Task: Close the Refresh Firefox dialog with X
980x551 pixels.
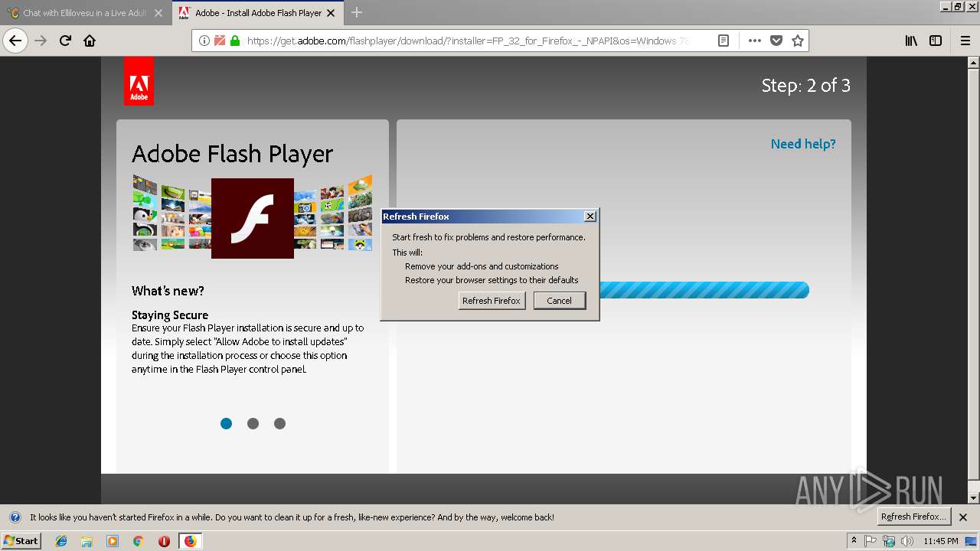Action: (590, 217)
